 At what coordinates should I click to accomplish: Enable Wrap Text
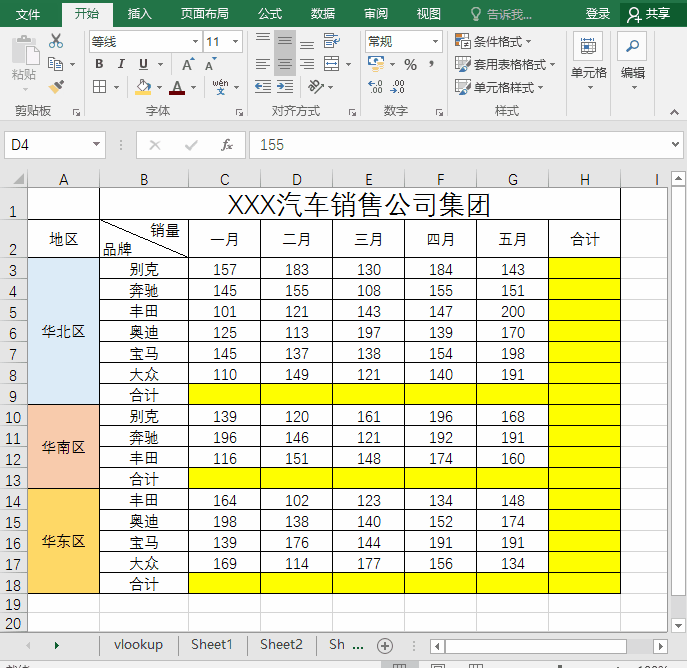[332, 41]
